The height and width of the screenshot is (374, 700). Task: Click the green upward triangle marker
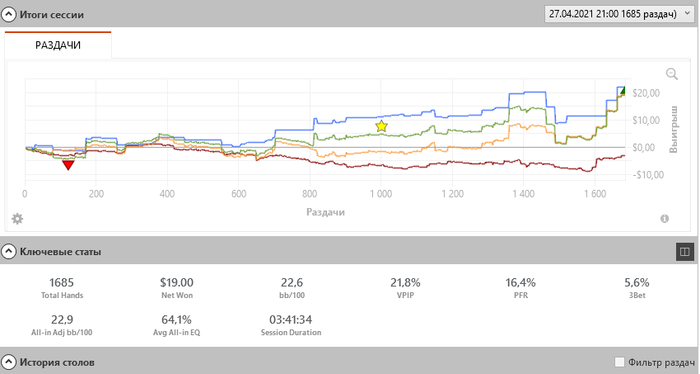pos(622,91)
